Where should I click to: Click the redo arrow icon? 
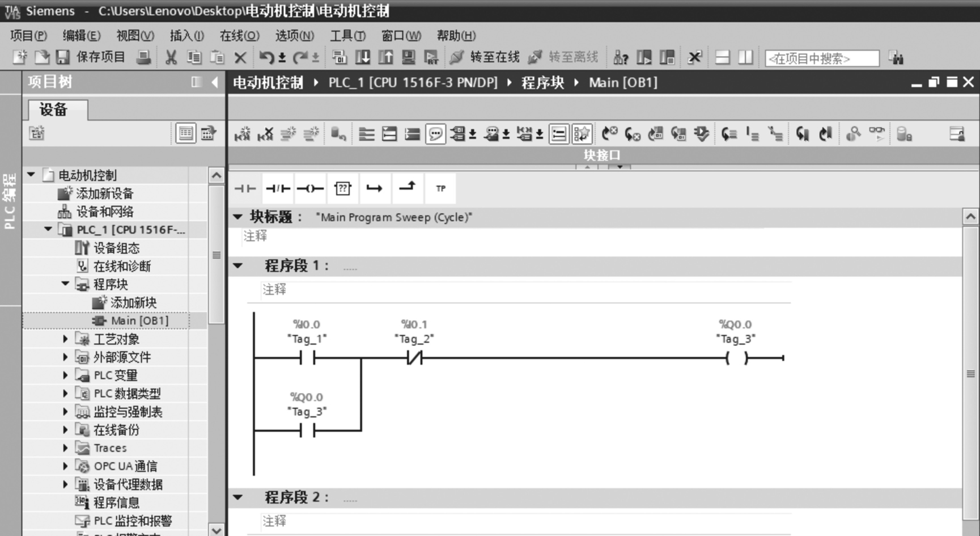click(x=300, y=57)
